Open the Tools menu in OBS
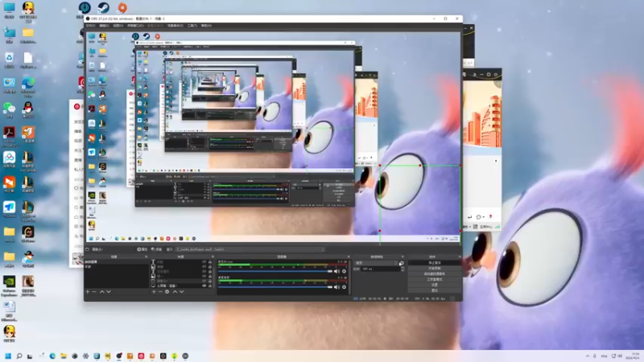 192,26
